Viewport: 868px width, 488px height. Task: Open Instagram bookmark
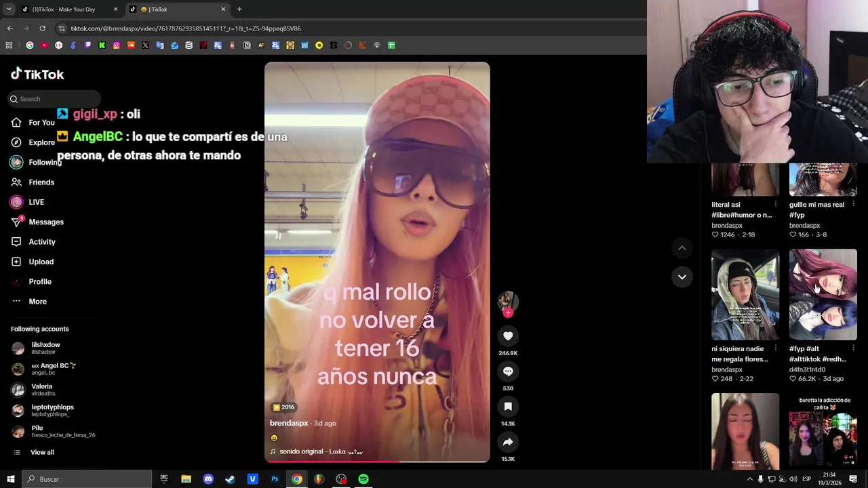[x=117, y=45]
